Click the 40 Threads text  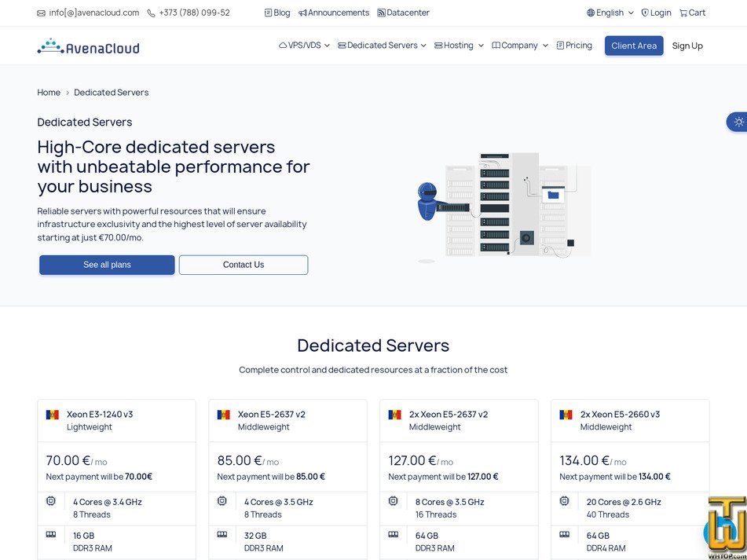607,514
